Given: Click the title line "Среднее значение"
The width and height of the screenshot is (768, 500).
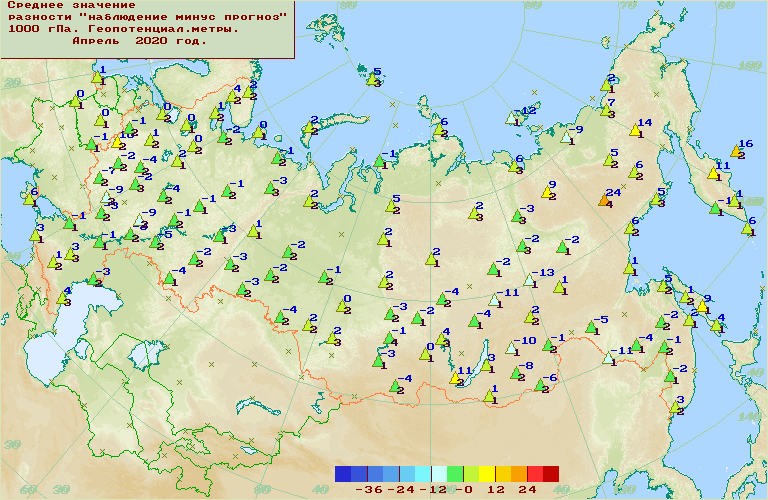Looking at the screenshot, I should (x=72, y=5).
